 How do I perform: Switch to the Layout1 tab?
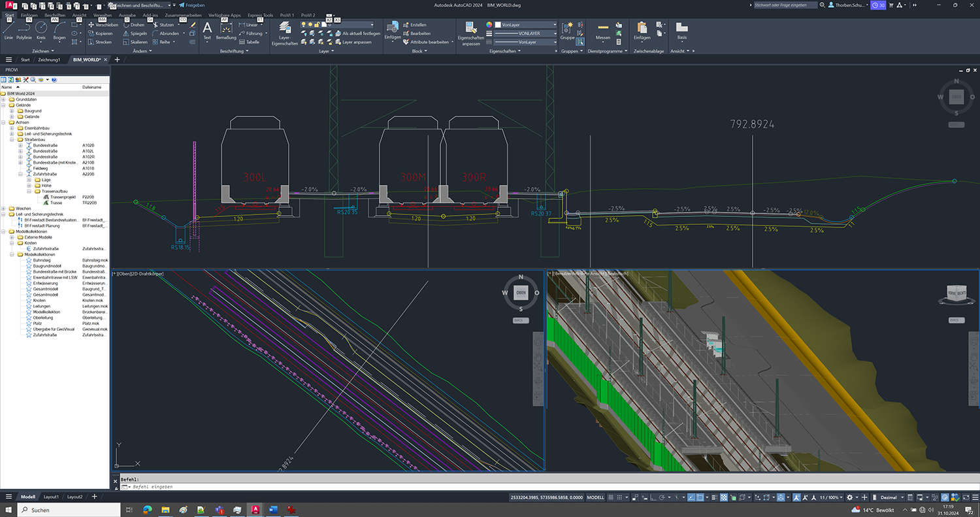pyautogui.click(x=51, y=497)
